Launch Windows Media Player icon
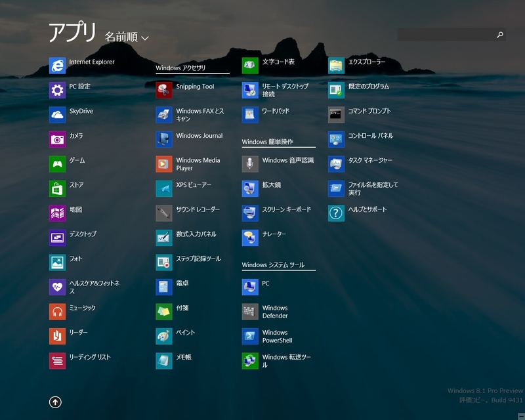This screenshot has width=525, height=420. [164, 164]
